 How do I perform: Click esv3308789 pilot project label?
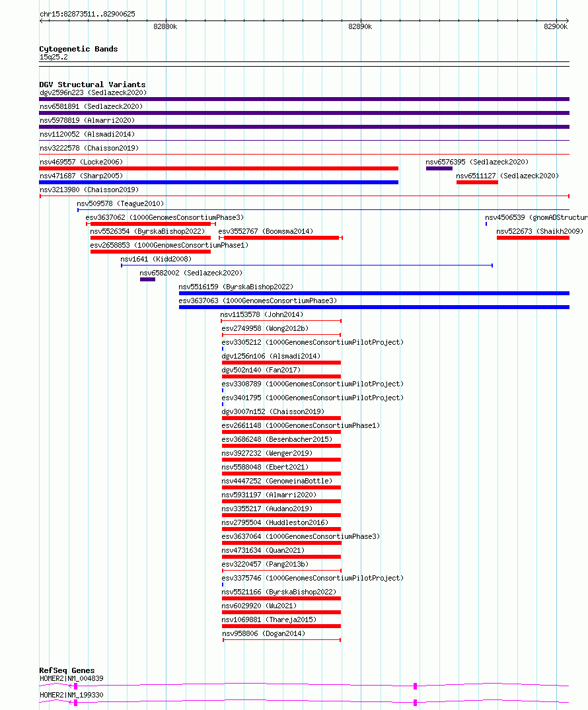click(x=312, y=384)
